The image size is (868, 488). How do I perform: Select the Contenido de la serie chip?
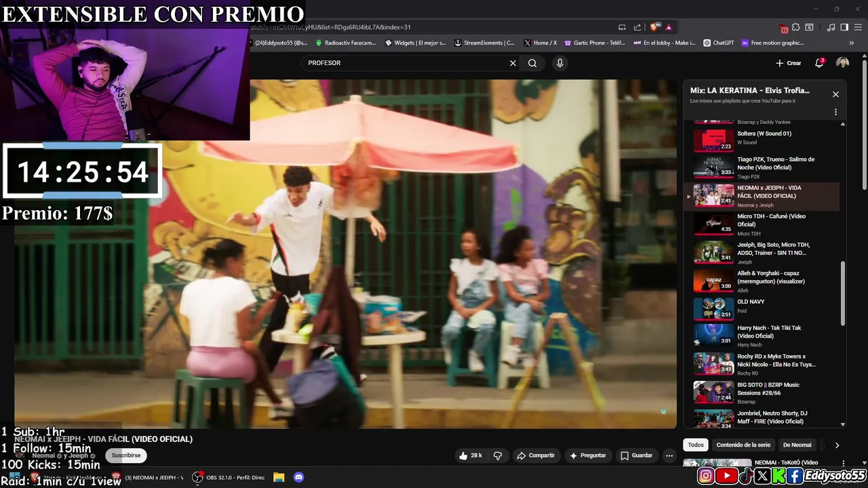pos(743,445)
